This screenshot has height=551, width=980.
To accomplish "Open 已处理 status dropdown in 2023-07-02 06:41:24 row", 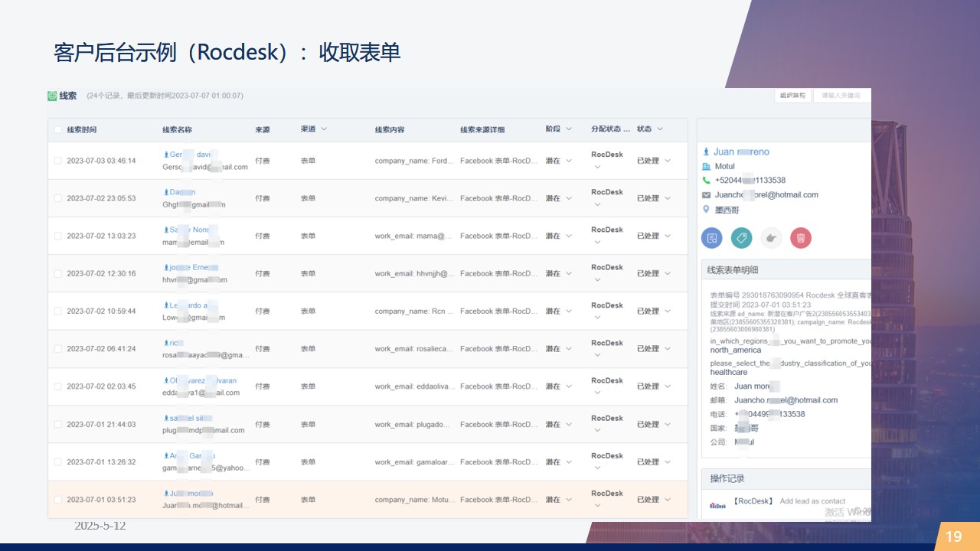I will tap(667, 349).
